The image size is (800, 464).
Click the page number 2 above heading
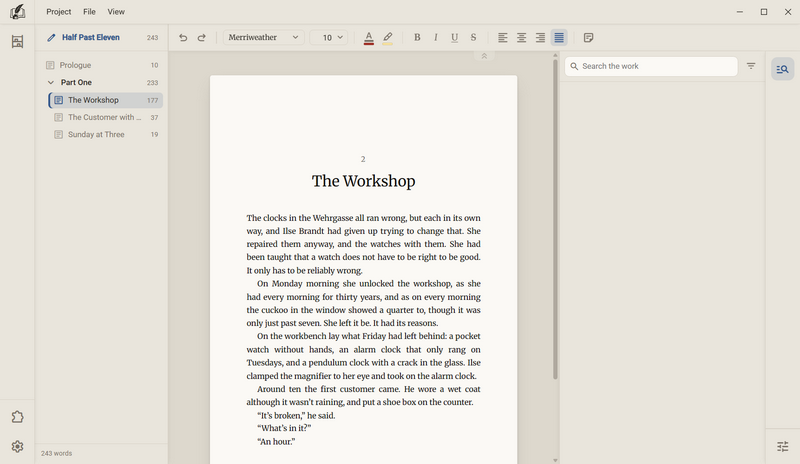363,159
